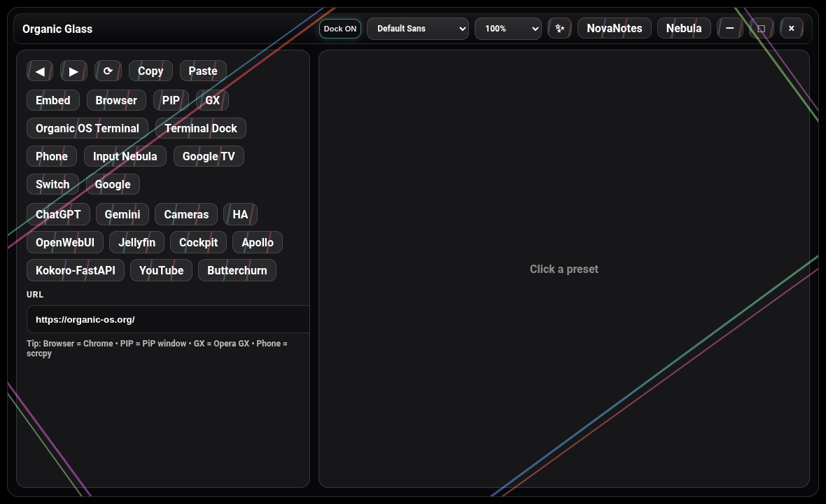Select Browser open mode

pyautogui.click(x=116, y=100)
